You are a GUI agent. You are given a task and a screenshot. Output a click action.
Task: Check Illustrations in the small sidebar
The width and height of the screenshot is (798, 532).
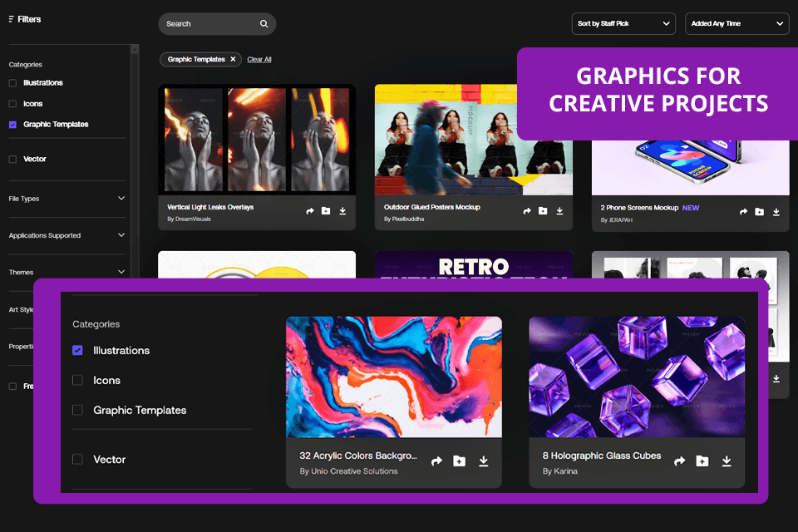click(12, 83)
